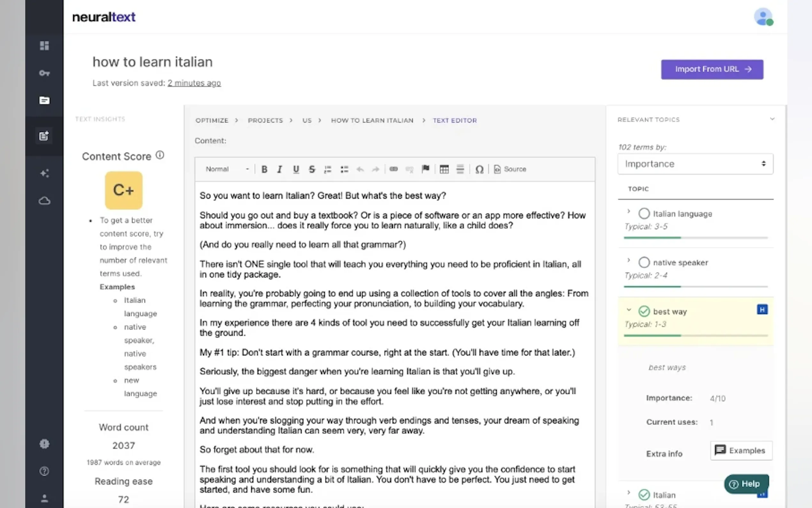Click the anchor flag icon
The height and width of the screenshot is (508, 812).
point(425,169)
